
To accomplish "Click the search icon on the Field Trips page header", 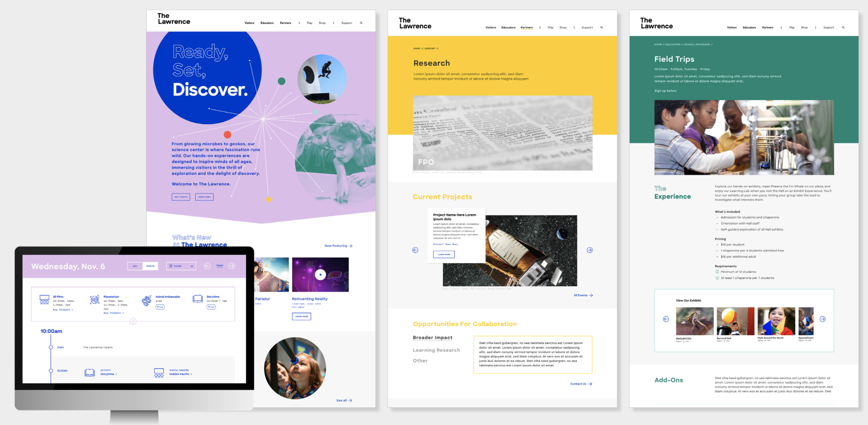I will pyautogui.click(x=843, y=27).
